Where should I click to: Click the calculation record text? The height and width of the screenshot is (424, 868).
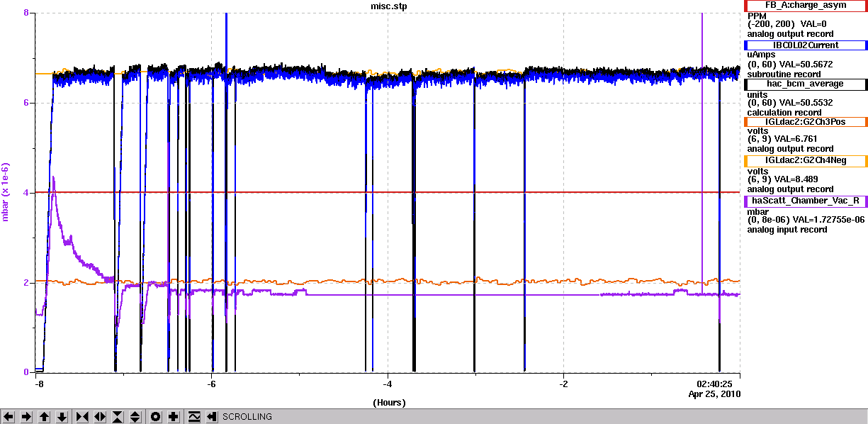[x=784, y=113]
